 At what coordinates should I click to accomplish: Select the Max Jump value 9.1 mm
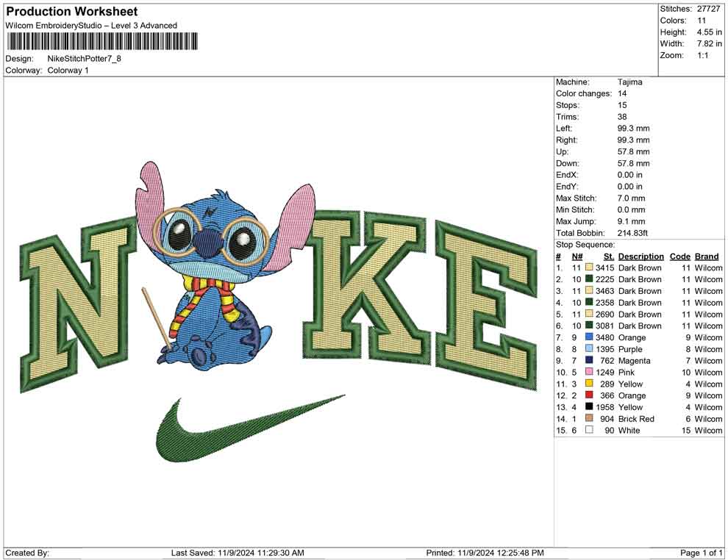[x=631, y=221]
